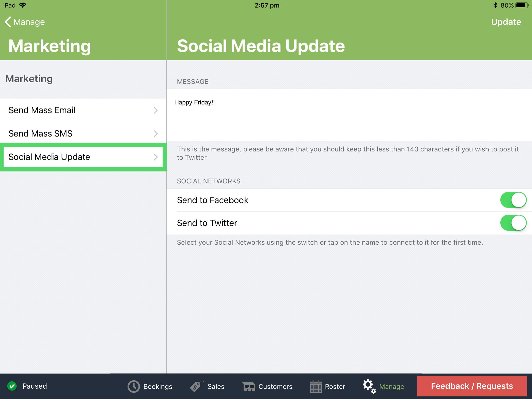Disable Send to Facebook
This screenshot has height=399, width=532.
point(513,200)
